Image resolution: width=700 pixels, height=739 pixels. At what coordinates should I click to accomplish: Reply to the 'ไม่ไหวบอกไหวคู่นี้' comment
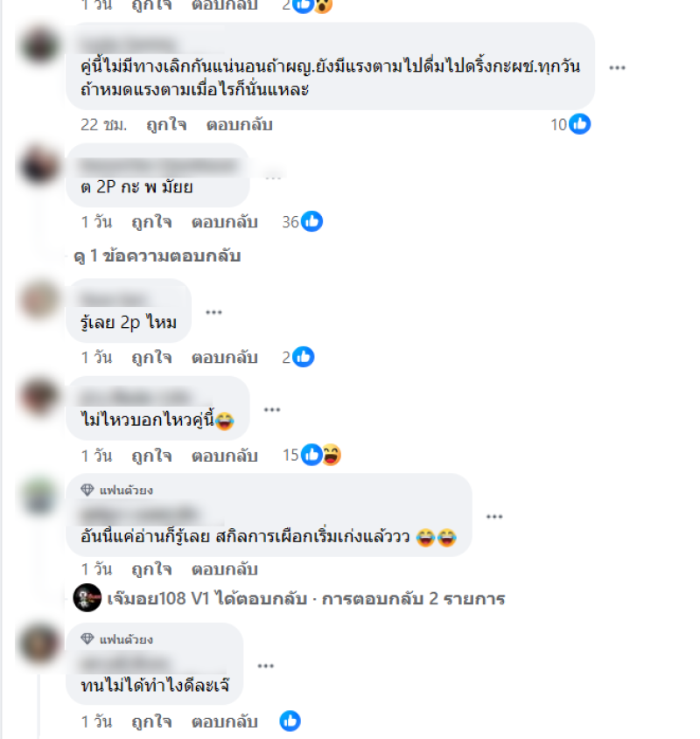point(225,456)
